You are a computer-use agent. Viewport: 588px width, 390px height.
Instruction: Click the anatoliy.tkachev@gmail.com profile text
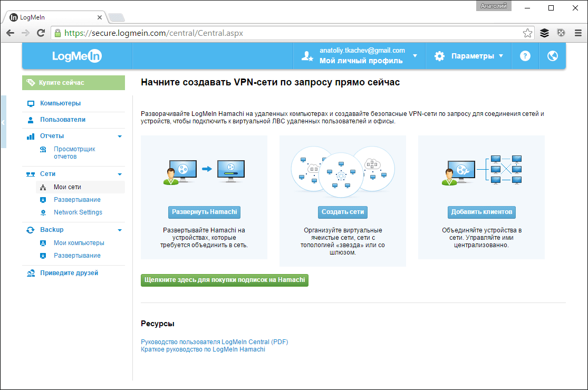click(x=362, y=51)
